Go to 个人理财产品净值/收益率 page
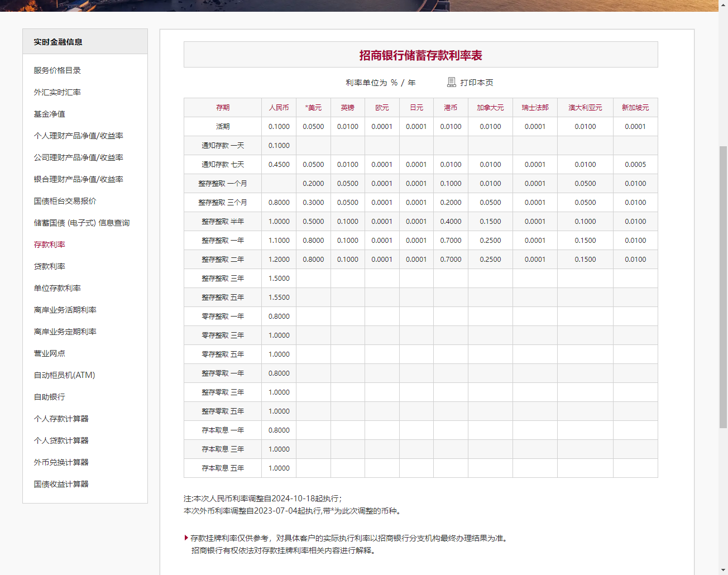 click(x=78, y=136)
